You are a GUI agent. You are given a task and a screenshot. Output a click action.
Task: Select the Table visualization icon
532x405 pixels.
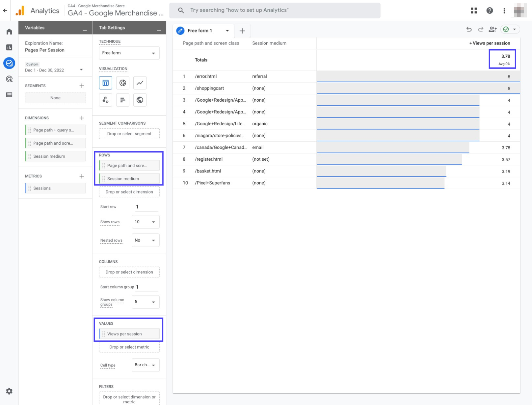point(106,83)
